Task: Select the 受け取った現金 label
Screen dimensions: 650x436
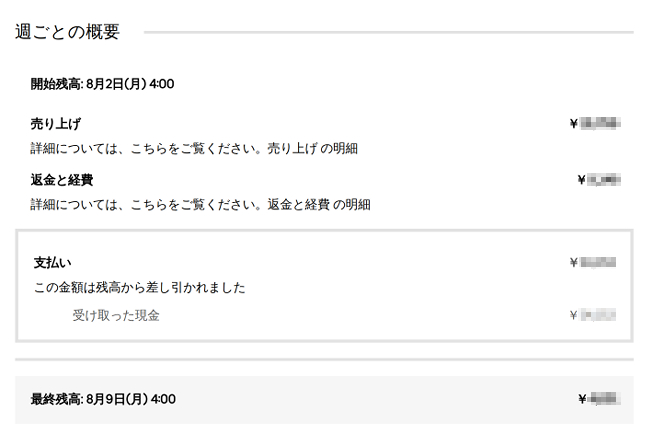Action: 116,316
